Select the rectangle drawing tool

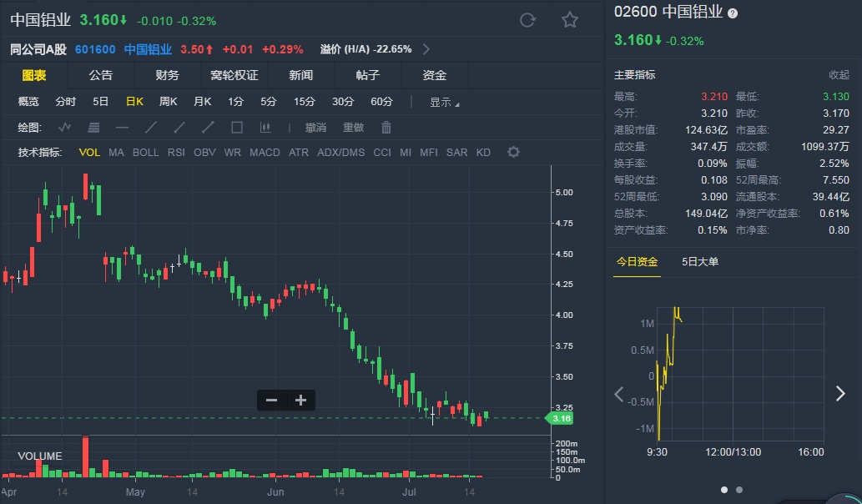click(237, 128)
